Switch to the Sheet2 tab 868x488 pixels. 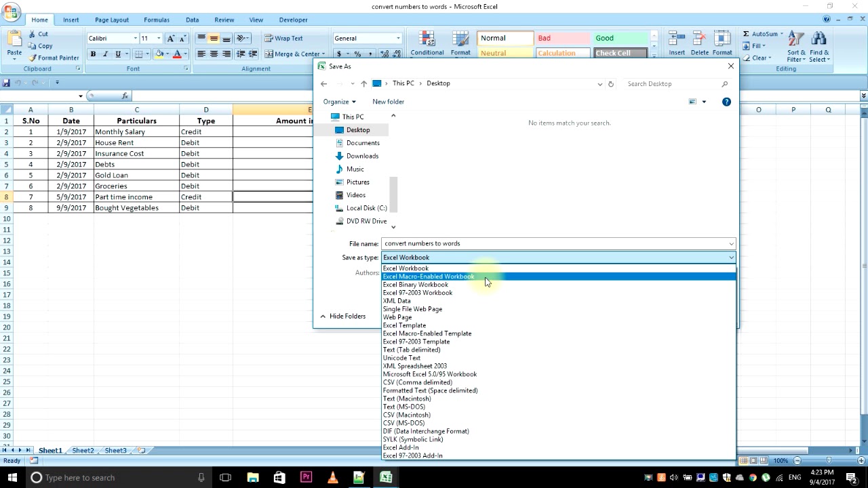83,451
